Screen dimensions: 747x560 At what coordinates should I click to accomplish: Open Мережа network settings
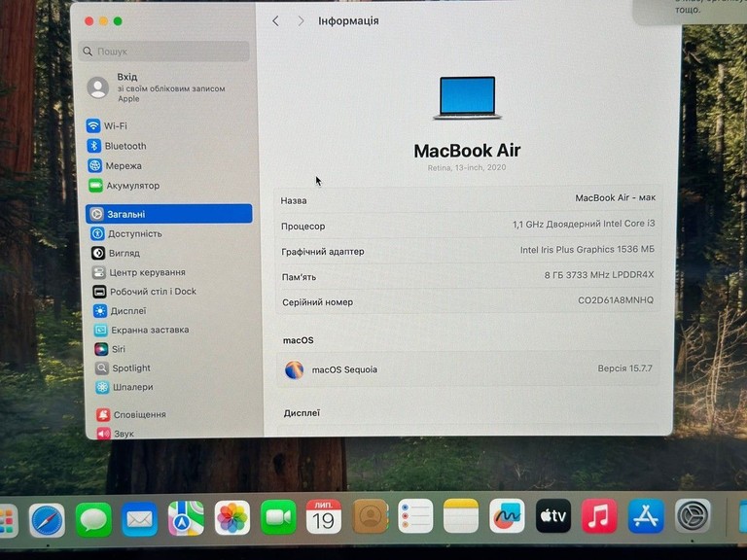tap(115, 165)
